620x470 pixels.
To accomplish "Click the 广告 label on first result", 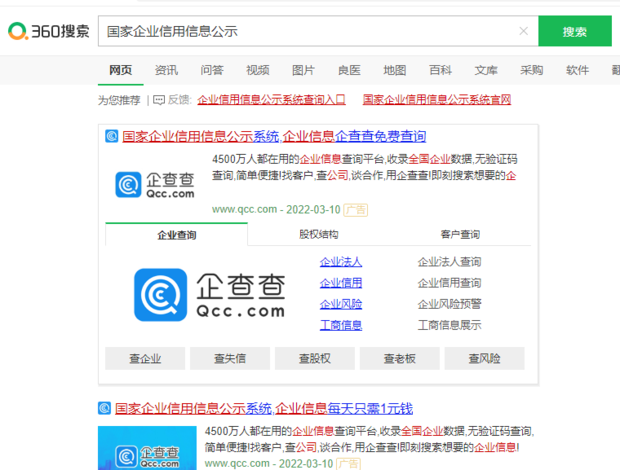I will pos(355,210).
